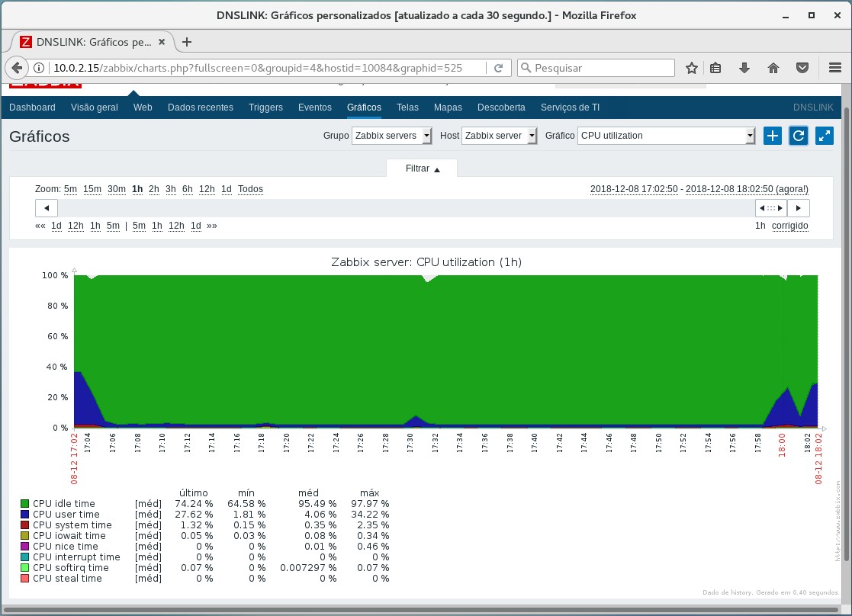Shift back 12h using left navigation link
852x616 pixels.
click(76, 226)
